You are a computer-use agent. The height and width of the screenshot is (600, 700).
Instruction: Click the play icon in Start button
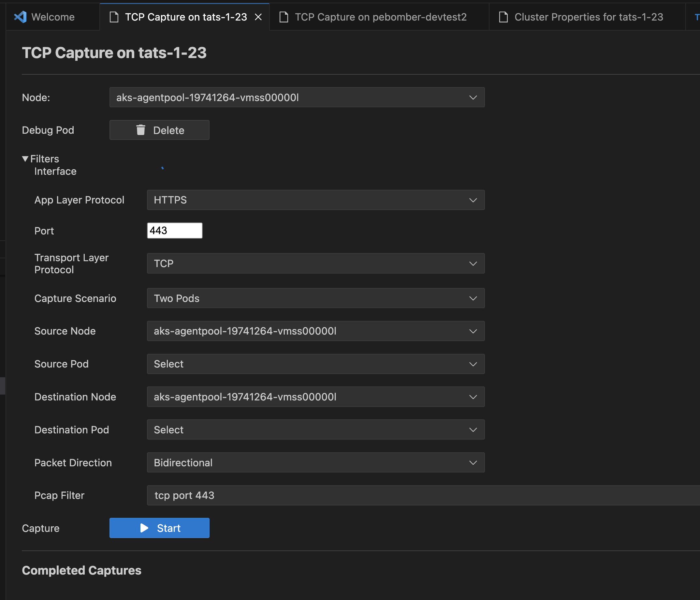(144, 528)
